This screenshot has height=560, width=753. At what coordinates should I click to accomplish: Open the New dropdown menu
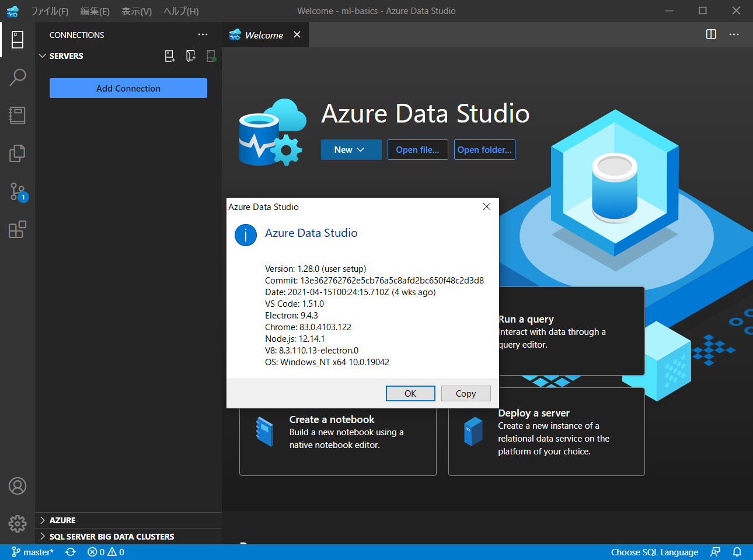point(351,149)
